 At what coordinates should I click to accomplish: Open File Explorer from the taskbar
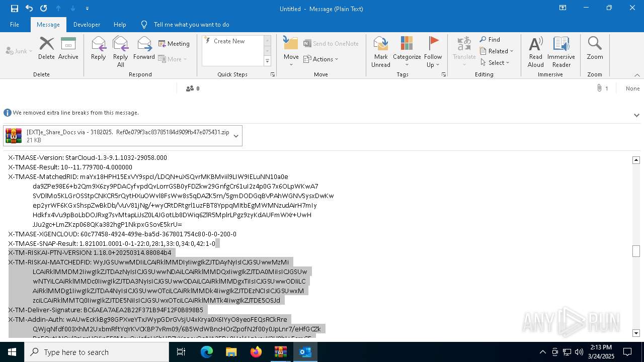click(231, 352)
